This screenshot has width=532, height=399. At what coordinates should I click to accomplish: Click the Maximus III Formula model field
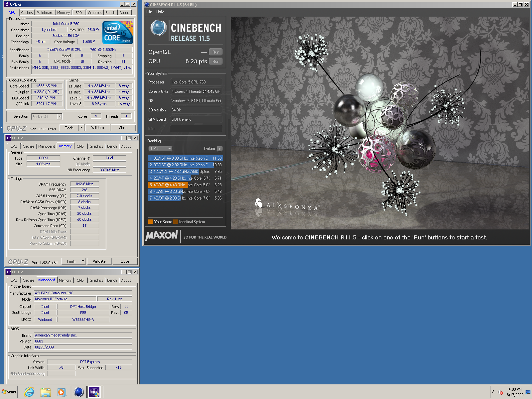66,299
